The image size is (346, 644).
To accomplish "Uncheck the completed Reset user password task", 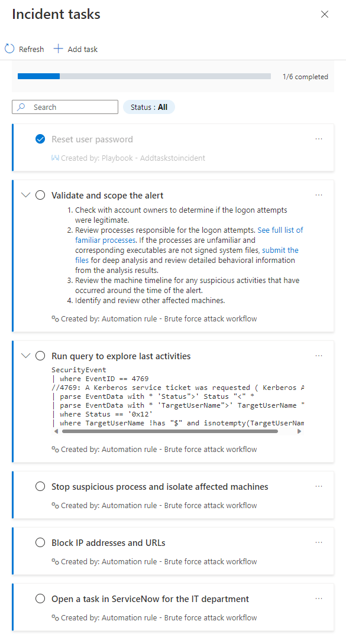I will (x=40, y=139).
